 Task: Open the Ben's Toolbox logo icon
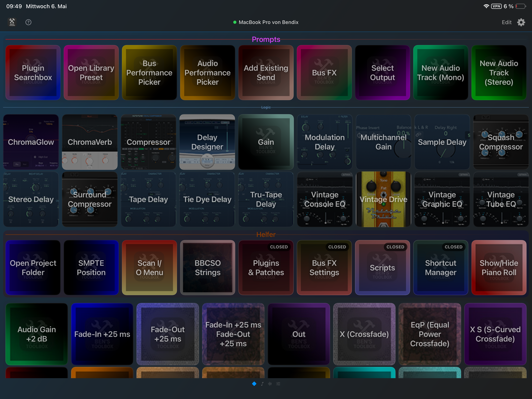[x=12, y=22]
